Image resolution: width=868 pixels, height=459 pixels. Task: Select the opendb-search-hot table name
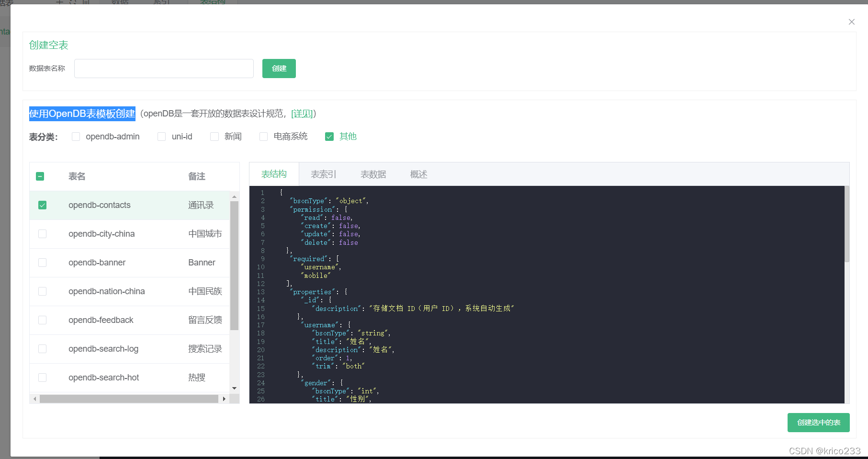(x=103, y=378)
